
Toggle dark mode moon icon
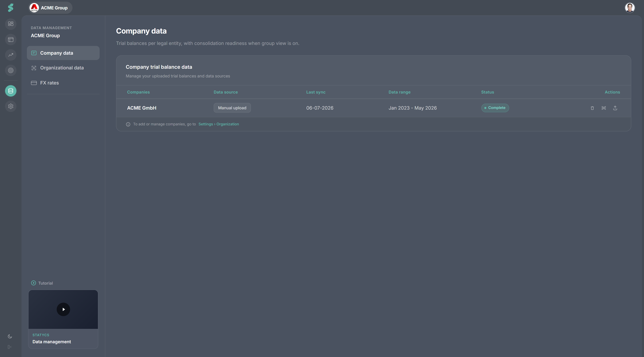coord(10,337)
